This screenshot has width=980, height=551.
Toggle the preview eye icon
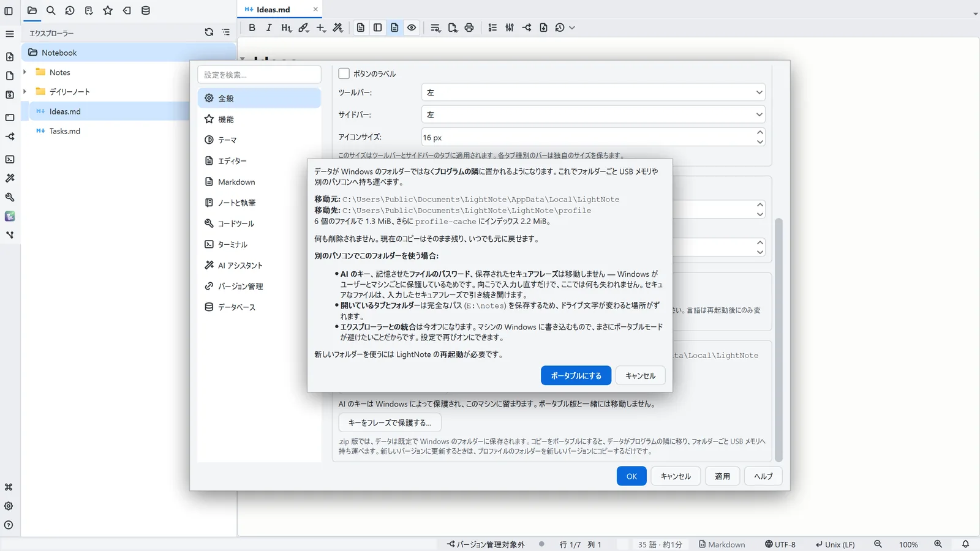(412, 28)
